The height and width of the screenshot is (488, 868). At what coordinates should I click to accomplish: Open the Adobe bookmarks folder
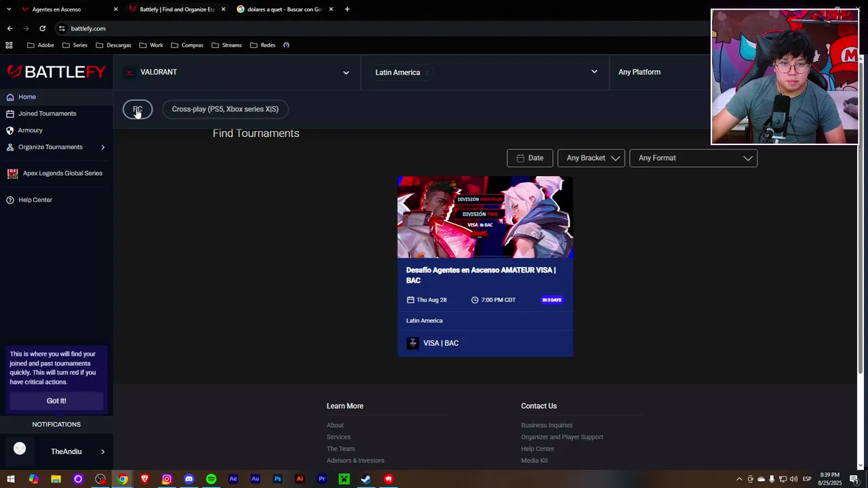click(40, 45)
